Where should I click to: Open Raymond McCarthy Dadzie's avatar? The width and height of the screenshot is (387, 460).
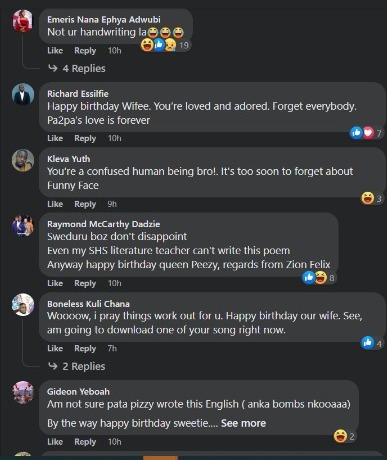click(x=23, y=226)
